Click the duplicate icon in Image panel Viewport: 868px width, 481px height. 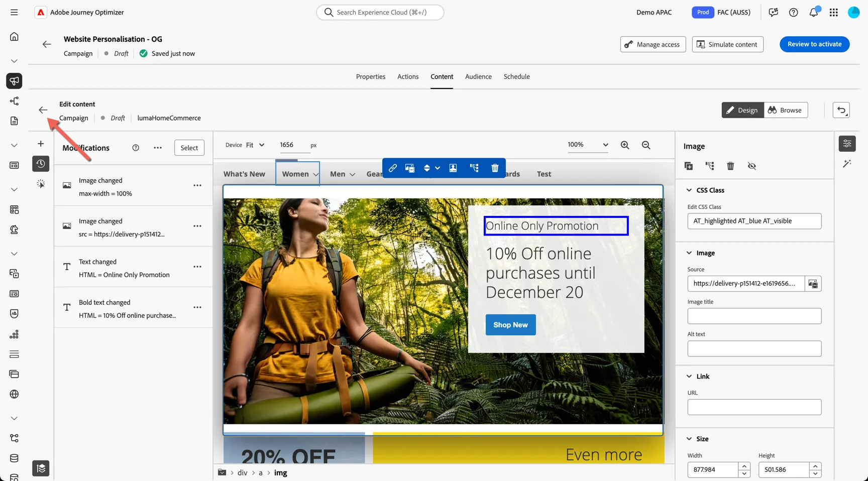tap(689, 166)
